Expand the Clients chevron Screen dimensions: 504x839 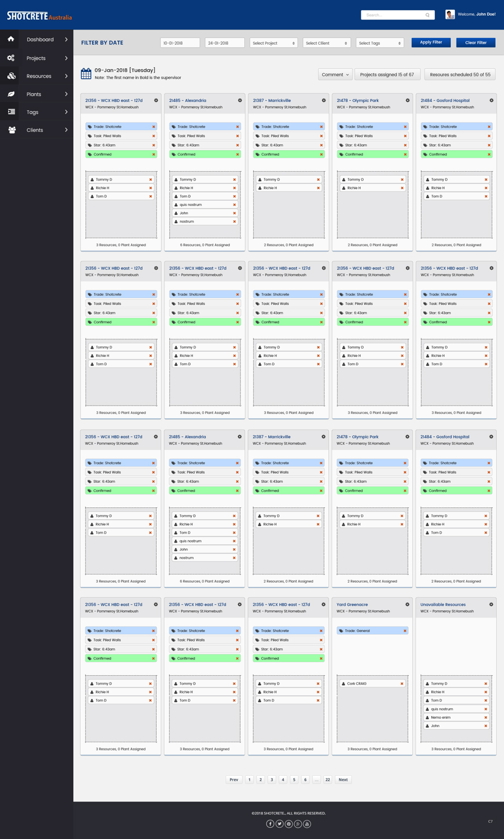click(66, 130)
